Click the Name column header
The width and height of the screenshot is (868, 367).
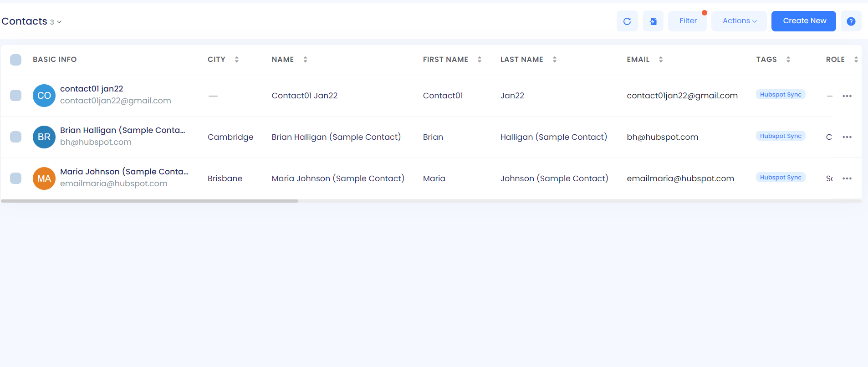[282, 60]
